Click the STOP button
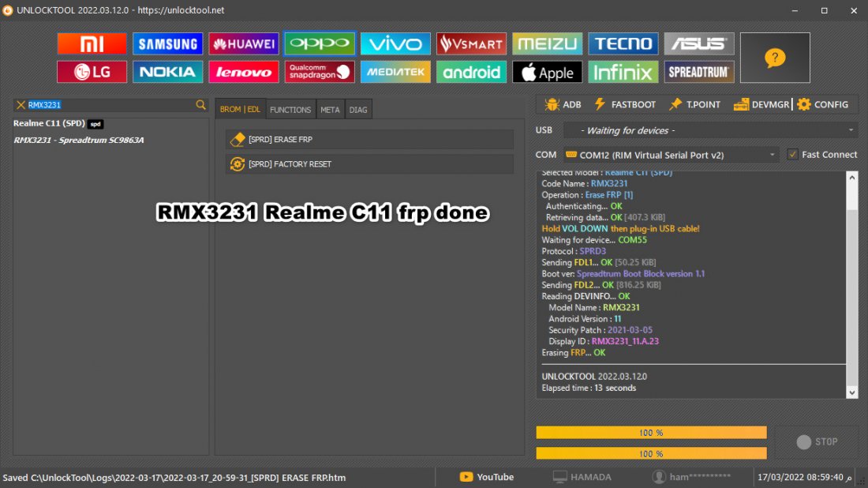 coord(817,441)
